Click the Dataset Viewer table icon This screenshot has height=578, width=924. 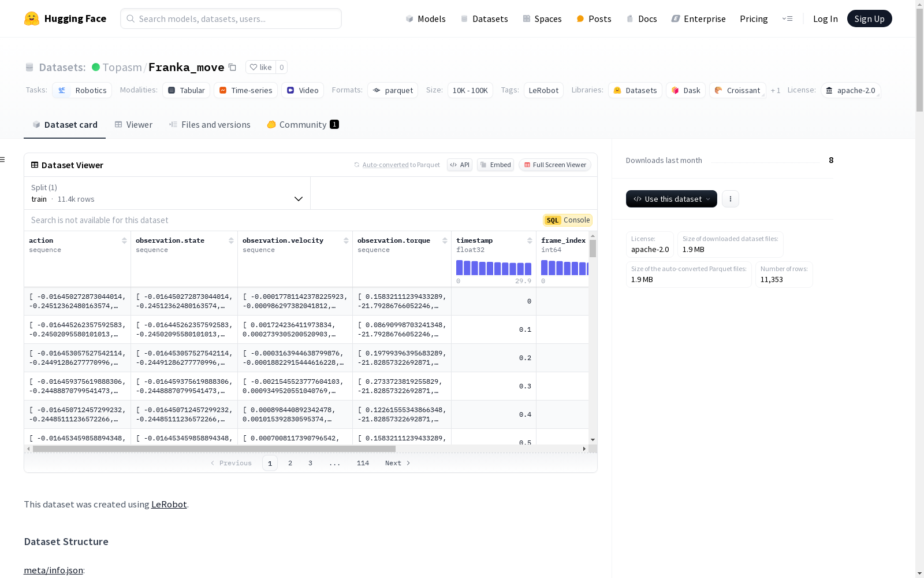click(35, 165)
